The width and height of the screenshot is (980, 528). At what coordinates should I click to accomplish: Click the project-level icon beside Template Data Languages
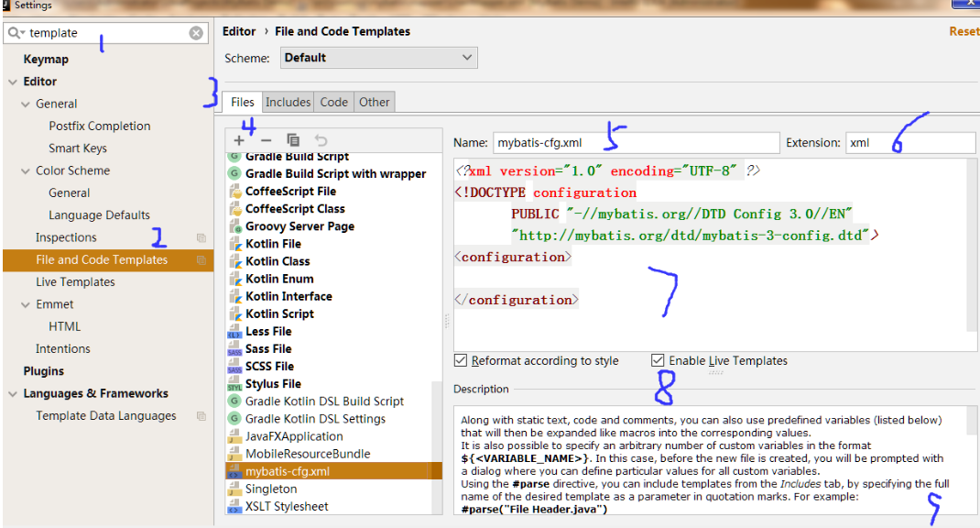click(x=201, y=416)
